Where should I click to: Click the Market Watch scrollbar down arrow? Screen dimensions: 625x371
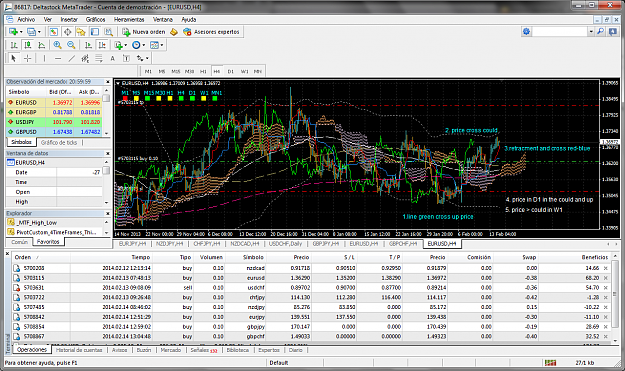point(106,134)
